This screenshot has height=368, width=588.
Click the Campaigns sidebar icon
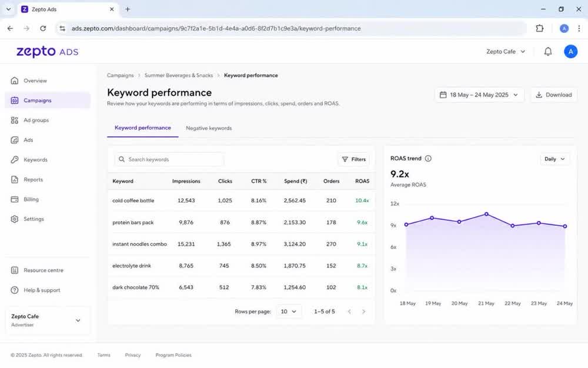[x=15, y=101]
